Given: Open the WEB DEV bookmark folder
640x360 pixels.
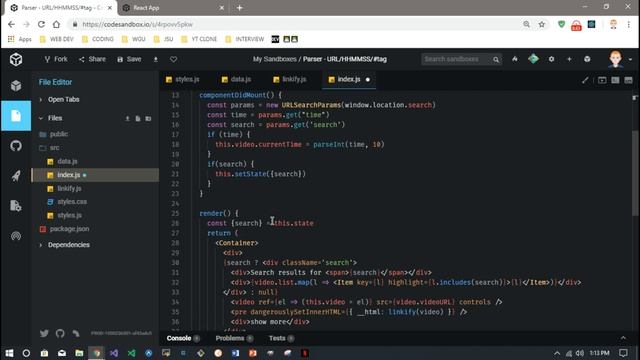Looking at the screenshot, I should pos(57,39).
